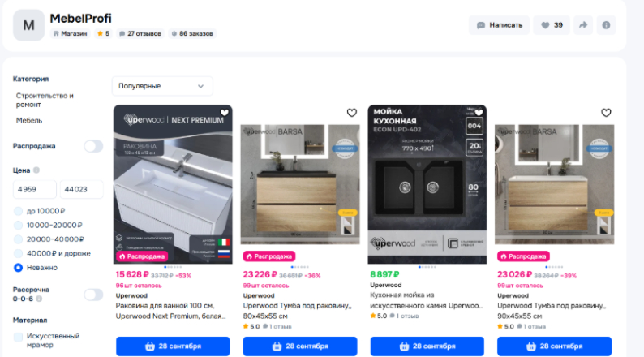
Task: Open the 90x45x55 Barsa cabinet image
Action: (x=555, y=184)
